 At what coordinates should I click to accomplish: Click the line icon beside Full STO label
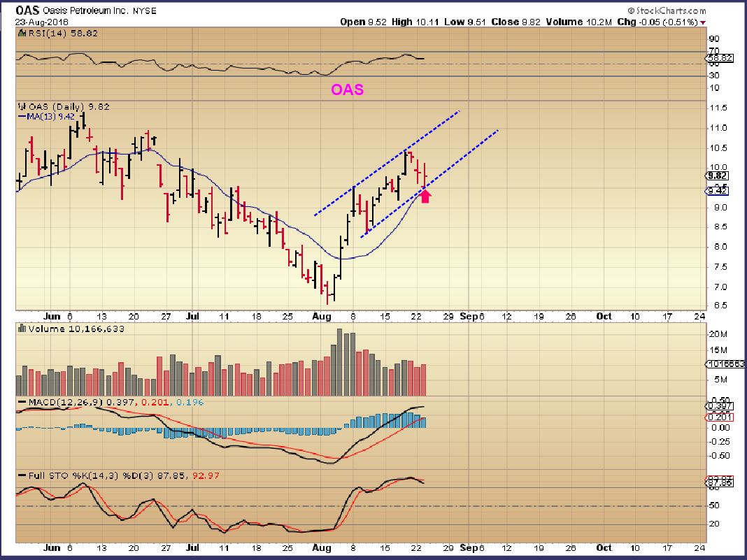[x=22, y=475]
